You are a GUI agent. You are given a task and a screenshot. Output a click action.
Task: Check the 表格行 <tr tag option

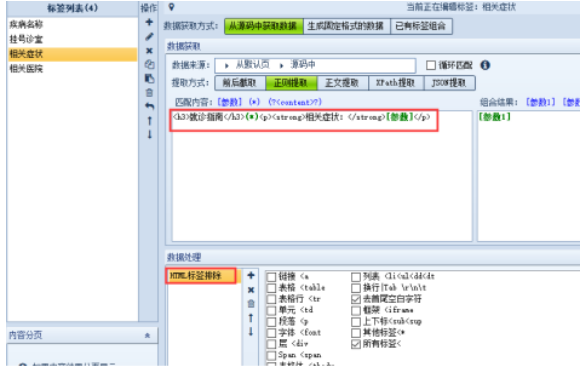(271, 299)
